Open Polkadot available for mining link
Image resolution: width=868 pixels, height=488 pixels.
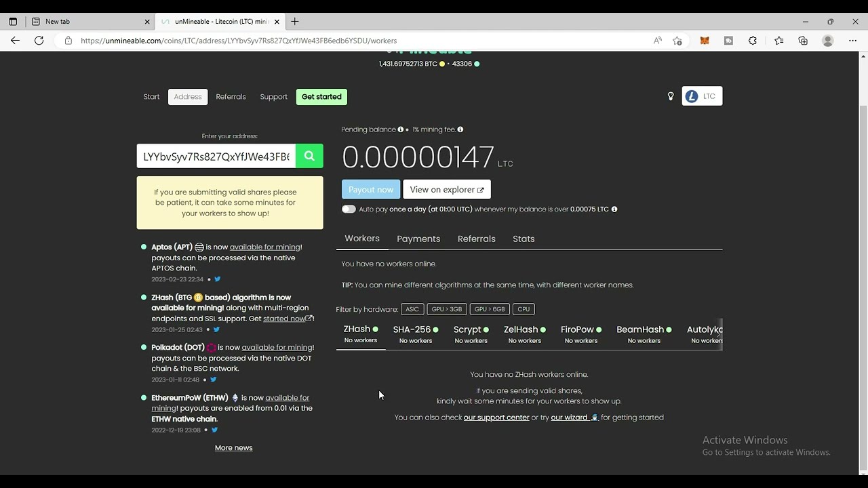click(277, 348)
